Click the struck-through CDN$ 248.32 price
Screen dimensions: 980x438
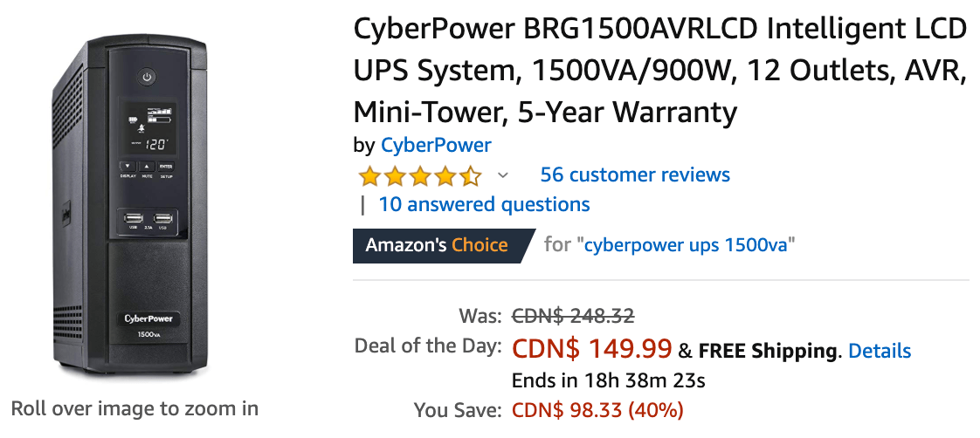573,316
